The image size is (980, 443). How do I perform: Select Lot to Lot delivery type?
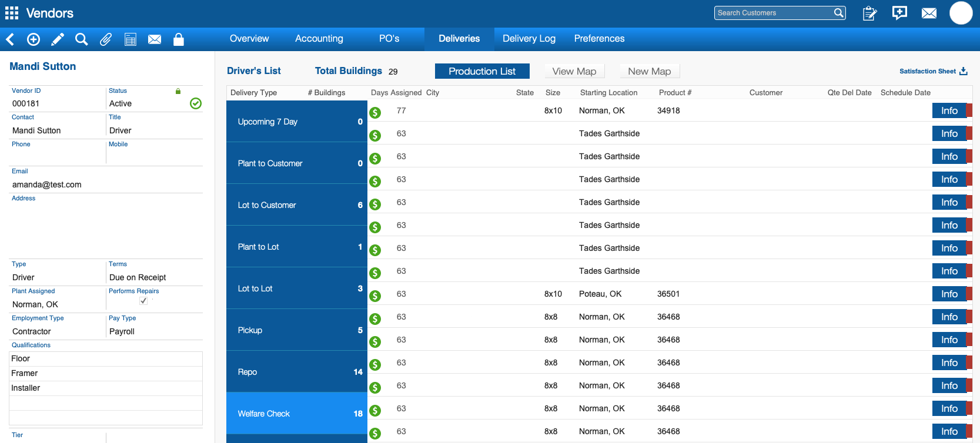(x=297, y=288)
